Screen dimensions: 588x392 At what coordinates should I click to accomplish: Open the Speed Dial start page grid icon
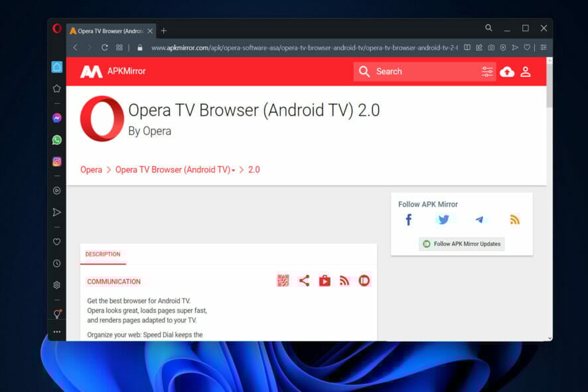pos(119,47)
